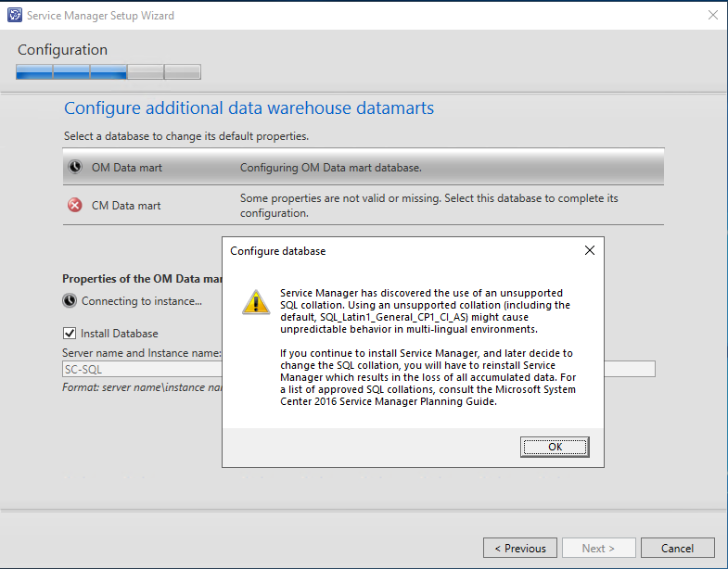
Task: Click the 'Select a database to change' instruction text
Action: 186,136
